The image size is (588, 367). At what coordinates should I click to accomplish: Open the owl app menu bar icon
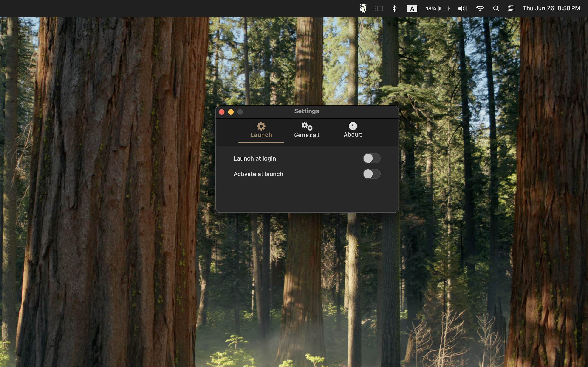click(x=363, y=8)
